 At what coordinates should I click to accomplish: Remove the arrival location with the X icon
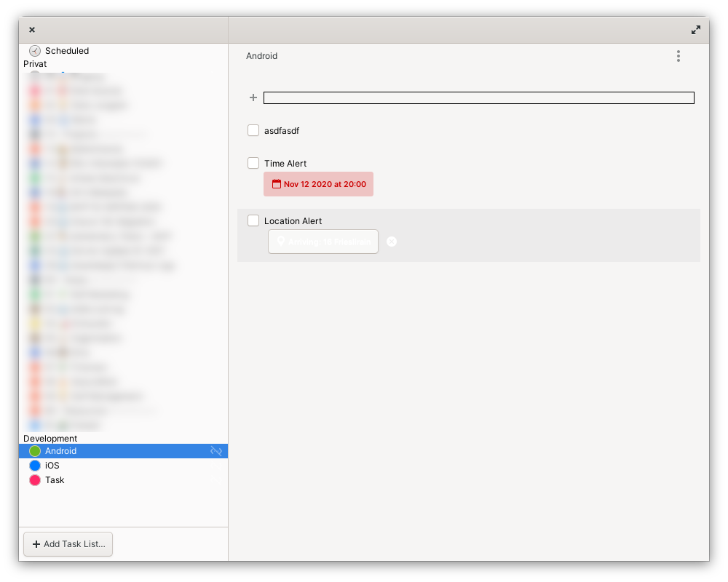pyautogui.click(x=392, y=241)
